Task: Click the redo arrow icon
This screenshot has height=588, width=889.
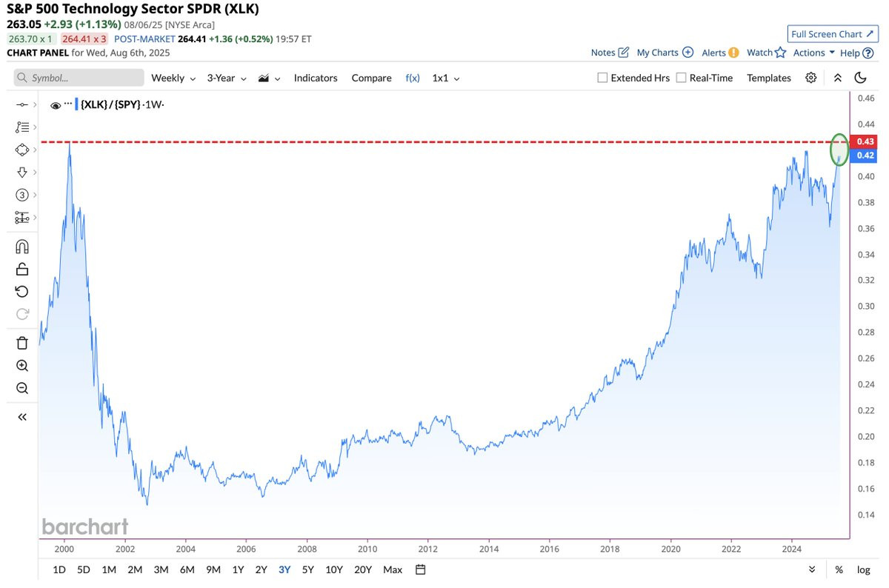Action: [x=22, y=313]
